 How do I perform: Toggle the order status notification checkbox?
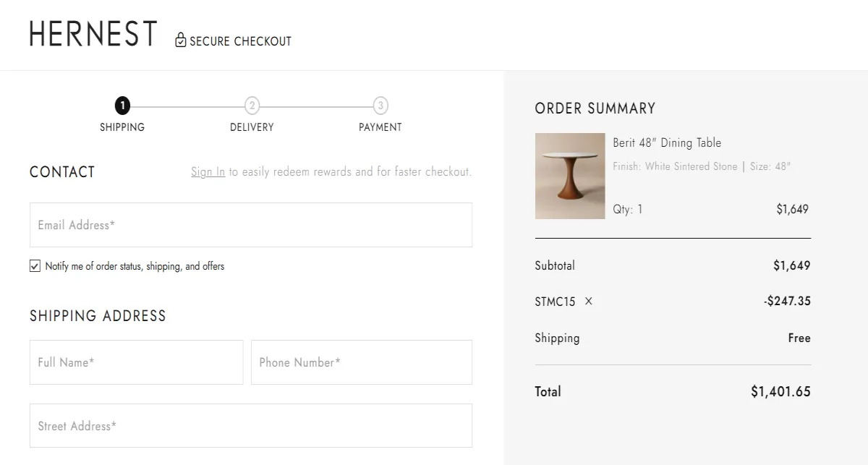[34, 265]
